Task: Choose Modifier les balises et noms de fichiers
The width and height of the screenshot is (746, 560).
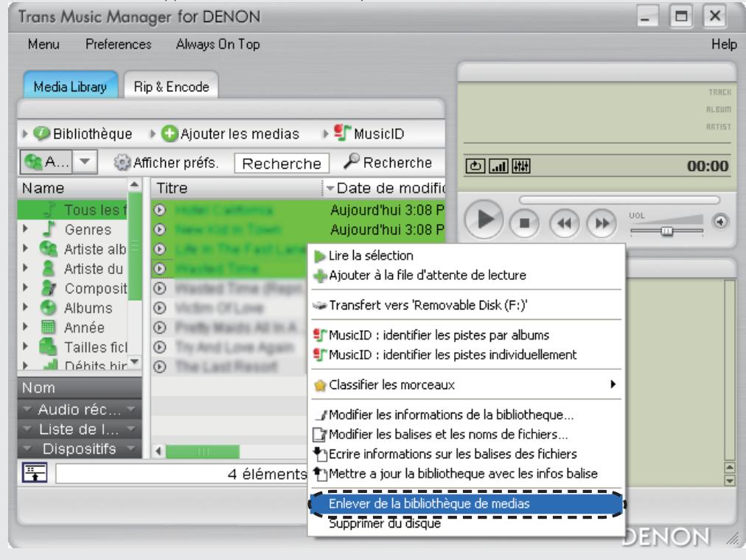Action: click(x=467, y=434)
